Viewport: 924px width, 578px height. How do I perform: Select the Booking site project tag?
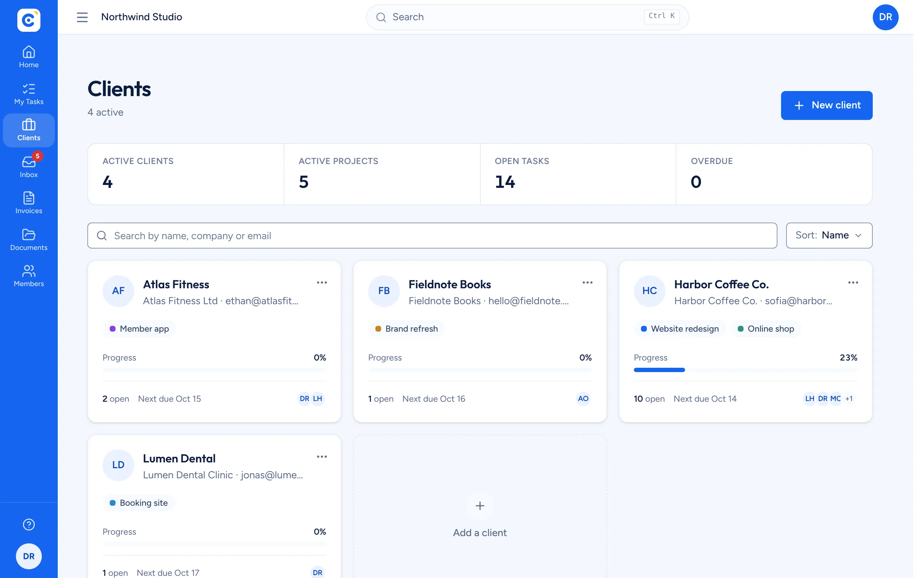pyautogui.click(x=139, y=503)
